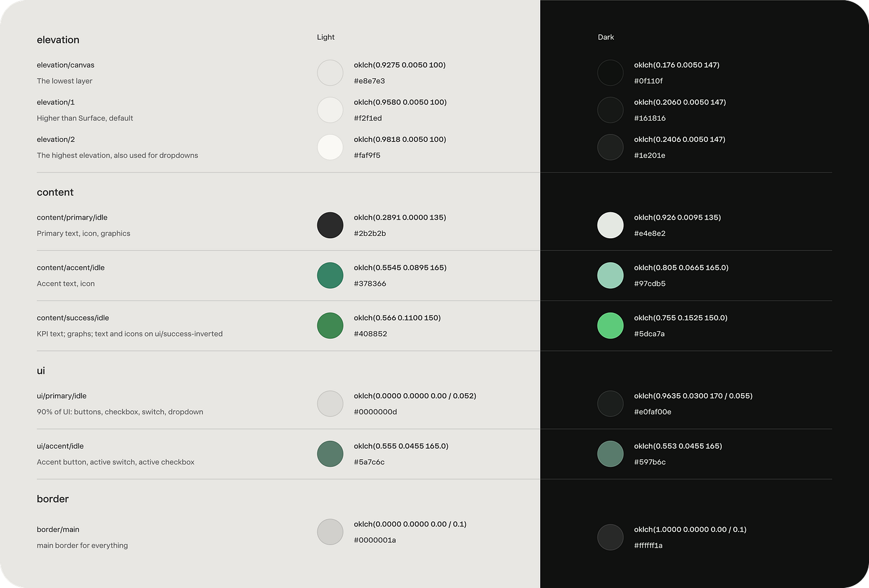Select the dark ui/primary/idle swatch
This screenshot has height=588, width=869.
(610, 404)
